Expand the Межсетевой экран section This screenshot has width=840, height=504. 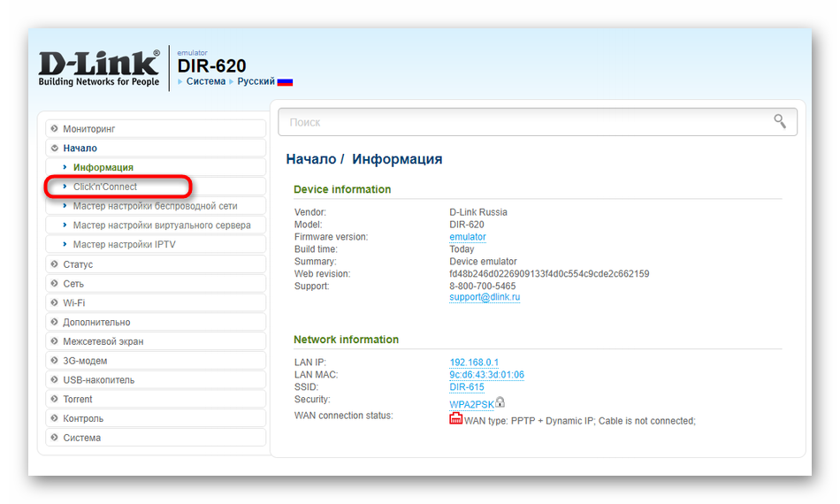click(103, 341)
